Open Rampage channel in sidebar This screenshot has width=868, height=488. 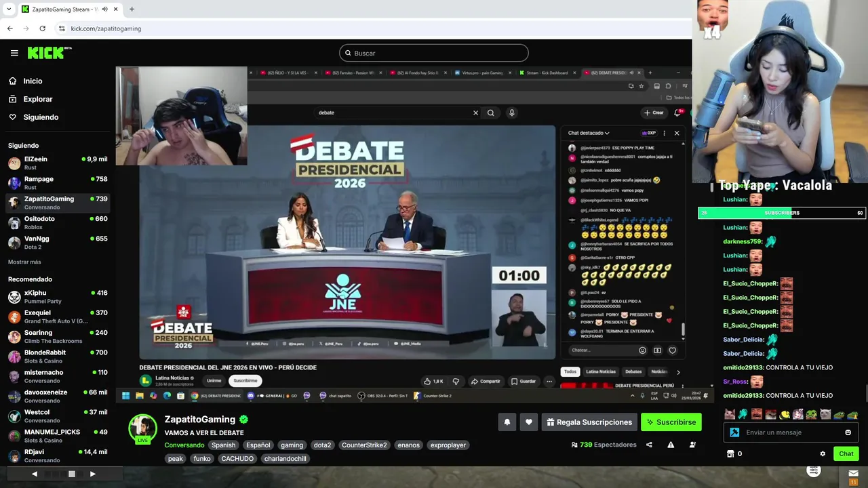(x=58, y=182)
